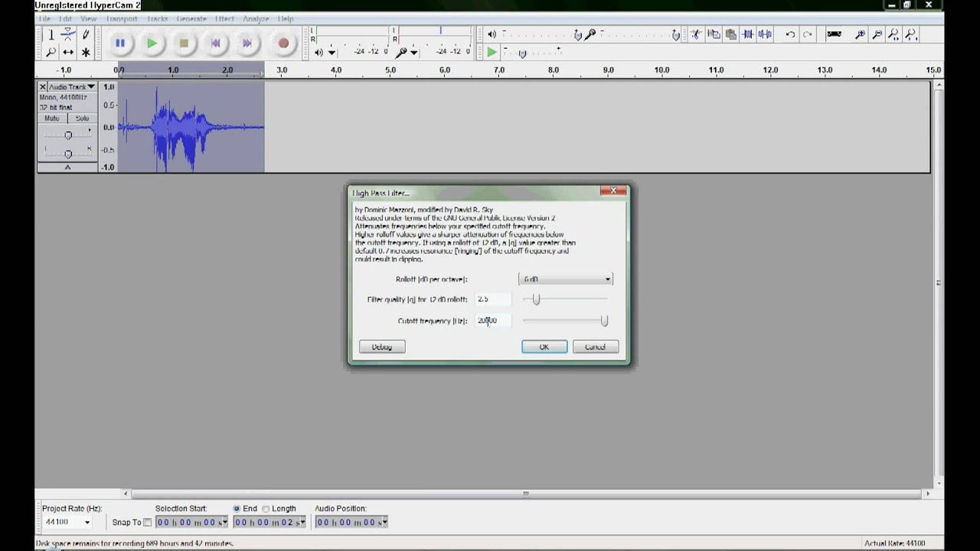Select the Selection (I-beam) tool
This screenshot has width=980, height=551.
(51, 34)
